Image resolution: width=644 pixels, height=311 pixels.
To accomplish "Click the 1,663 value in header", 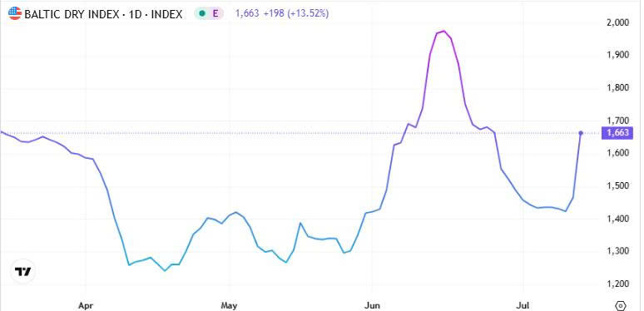I will [x=247, y=13].
